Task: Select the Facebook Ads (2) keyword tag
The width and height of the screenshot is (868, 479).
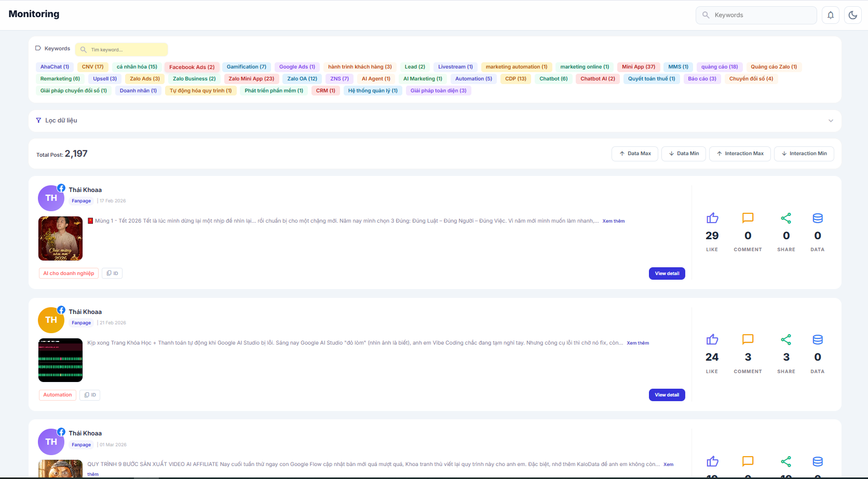Action: [192, 67]
